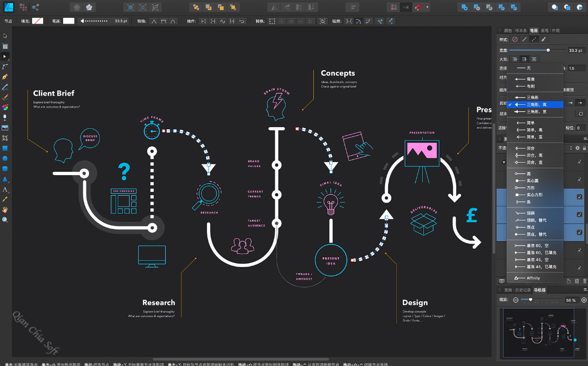Choose 简单，宽 arrowhead option

point(535,137)
